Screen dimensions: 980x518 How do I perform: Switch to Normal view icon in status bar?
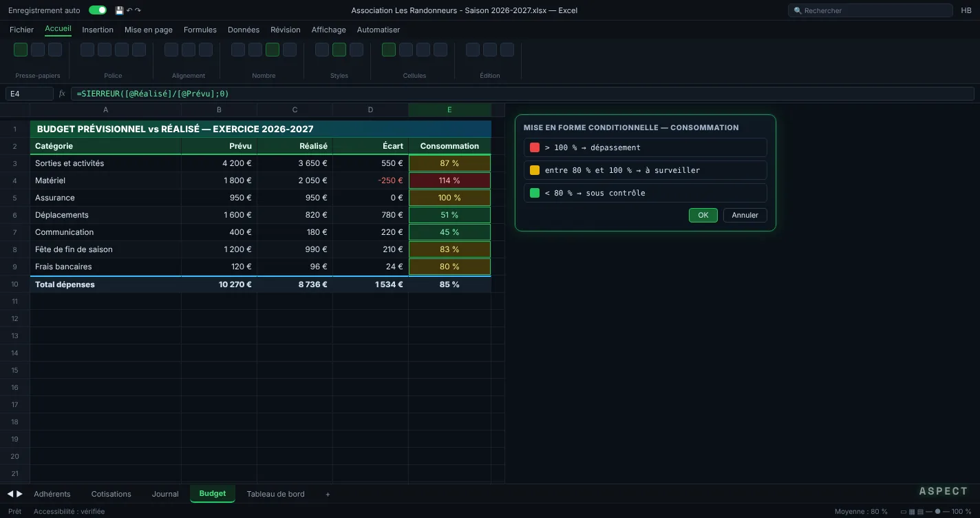904,512
